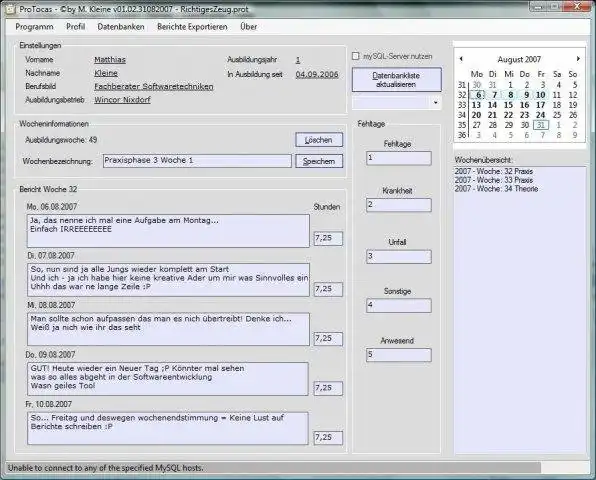Click the Tuesday 07.08.2007 report text box
This screenshot has height=480, width=596.
click(168, 280)
